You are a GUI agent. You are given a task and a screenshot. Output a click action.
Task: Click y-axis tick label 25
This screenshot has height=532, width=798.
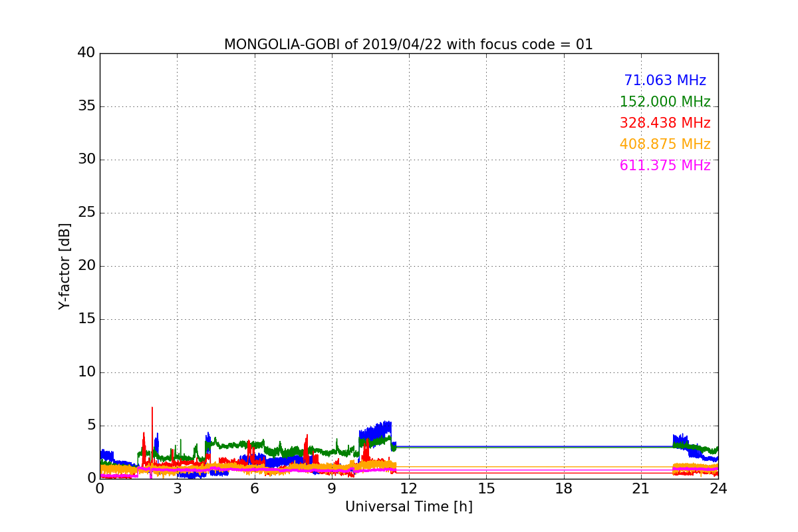[86, 213]
